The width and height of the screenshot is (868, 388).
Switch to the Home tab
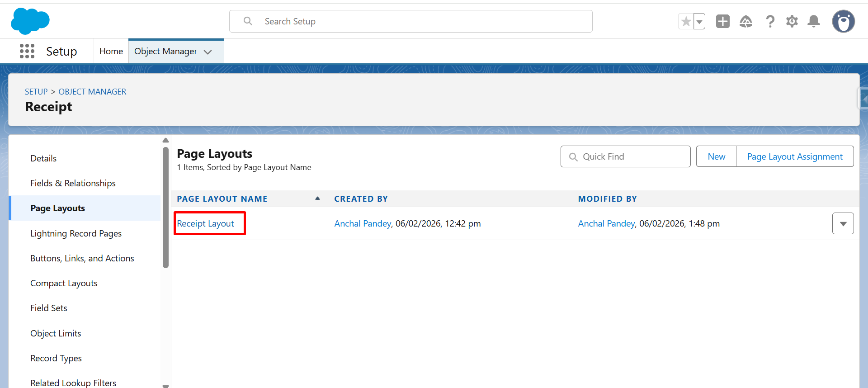pos(111,51)
